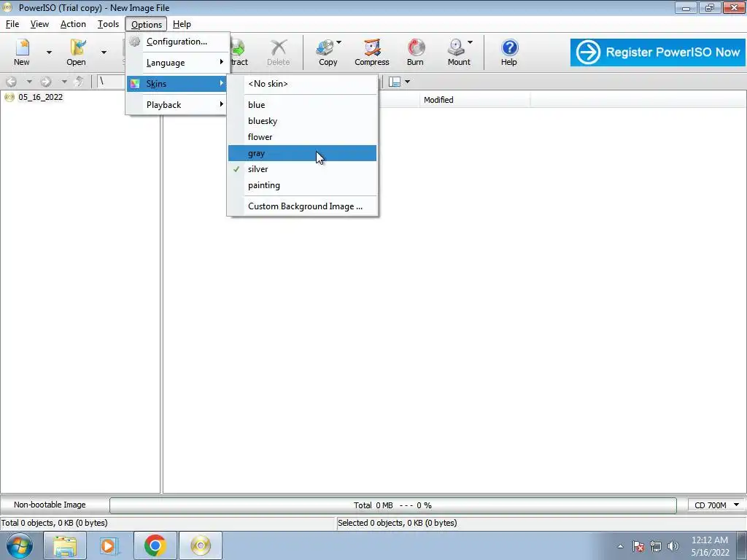Open Windows Start button

pyautogui.click(x=20, y=545)
